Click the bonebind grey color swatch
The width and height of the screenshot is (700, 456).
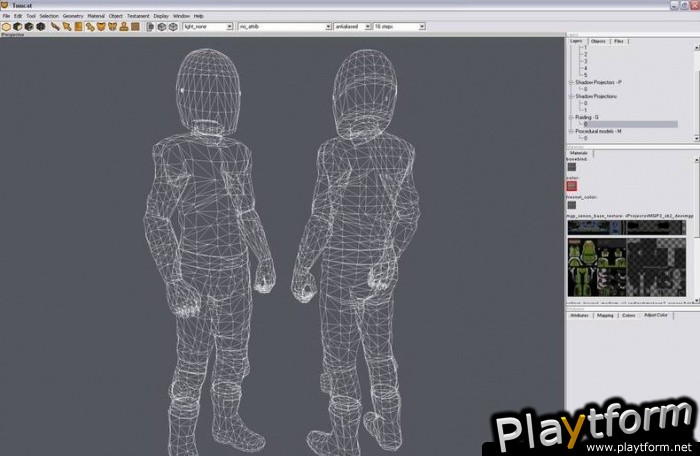[572, 167]
